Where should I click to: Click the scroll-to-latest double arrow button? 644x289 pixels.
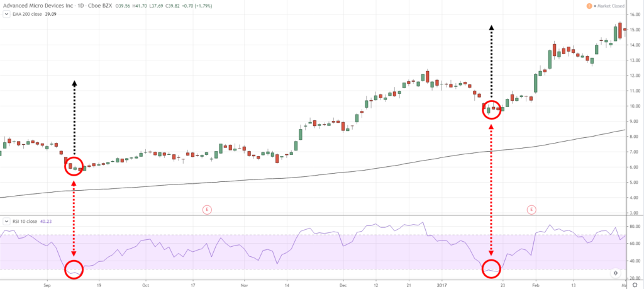616,273
